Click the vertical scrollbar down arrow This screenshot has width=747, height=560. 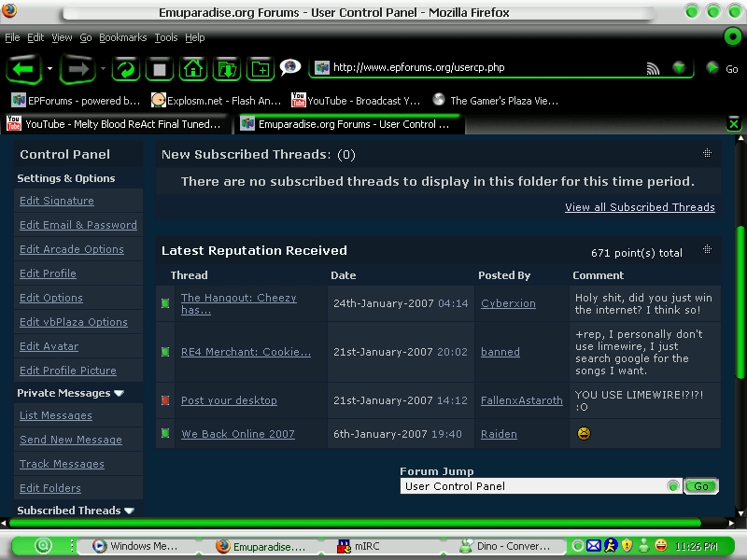point(740,513)
